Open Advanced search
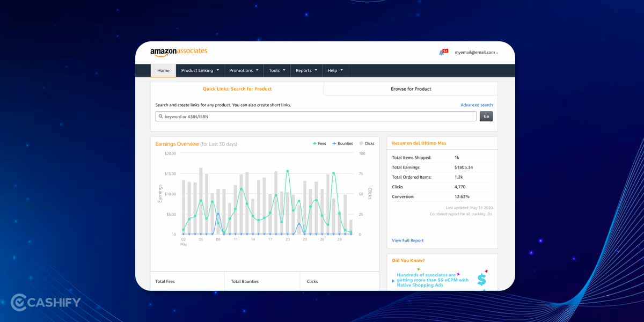The image size is (644, 322). pyautogui.click(x=477, y=105)
